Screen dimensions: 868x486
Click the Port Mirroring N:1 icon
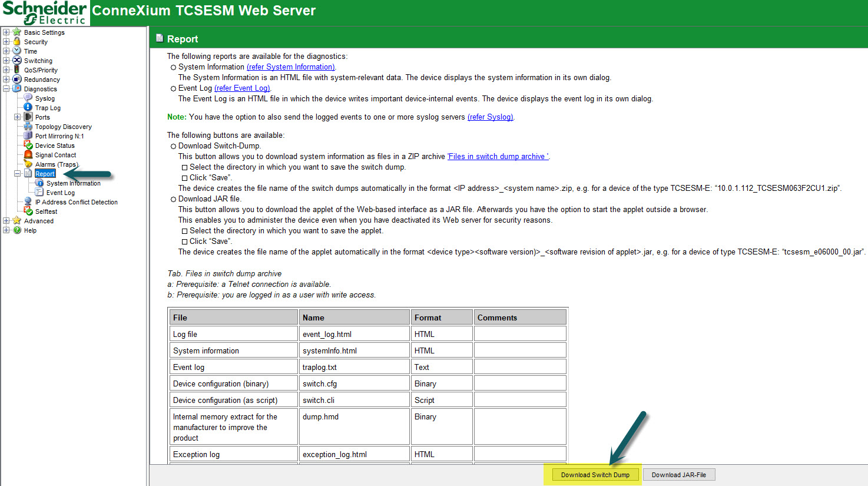pyautogui.click(x=28, y=135)
